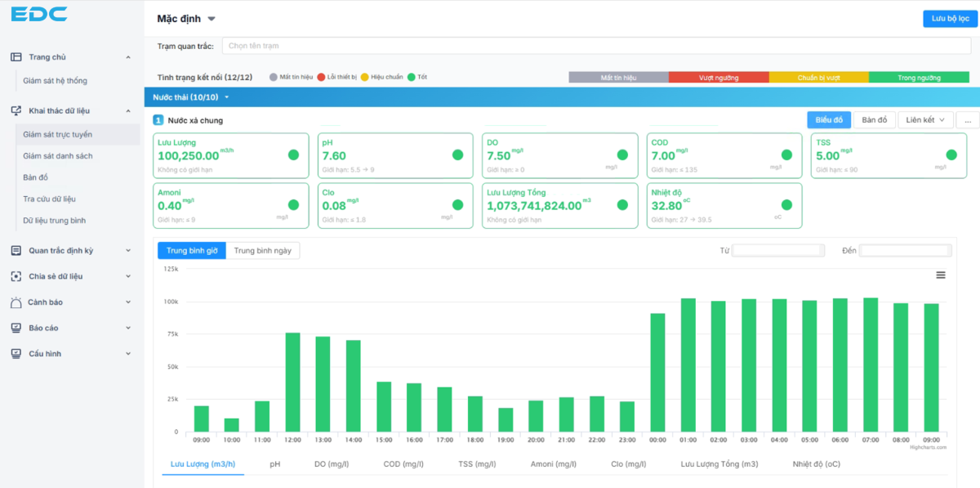Click the red Vượt ngưỡng status bar

click(719, 78)
